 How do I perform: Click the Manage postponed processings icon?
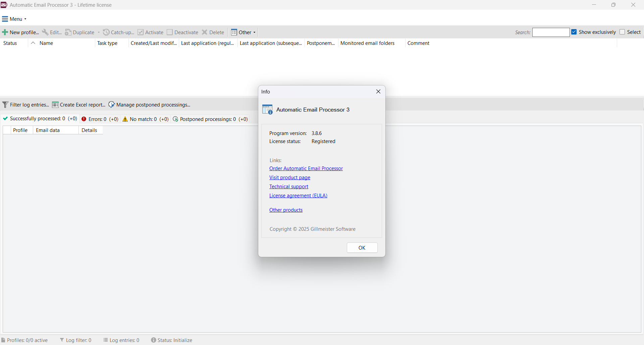(112, 105)
